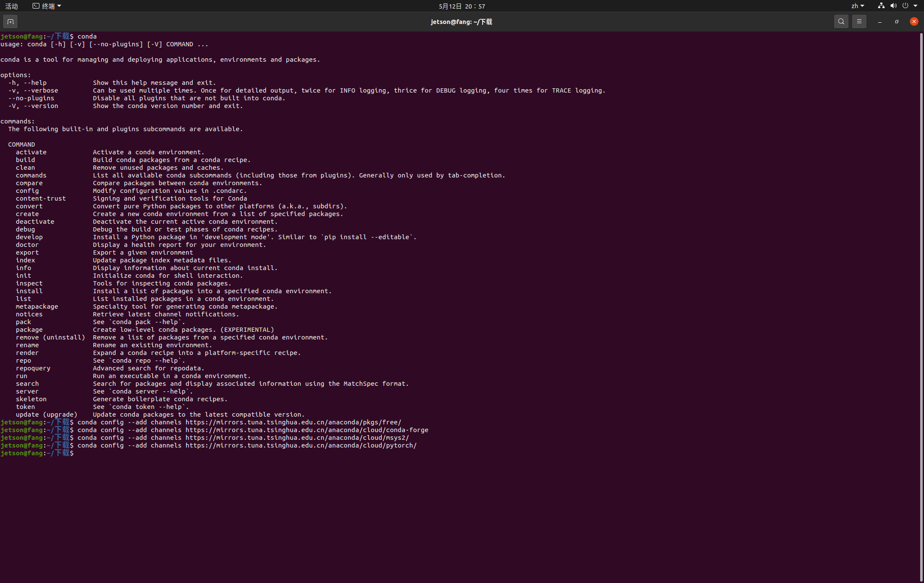924x583 pixels.
Task: Open the Activities overview
Action: 12,6
